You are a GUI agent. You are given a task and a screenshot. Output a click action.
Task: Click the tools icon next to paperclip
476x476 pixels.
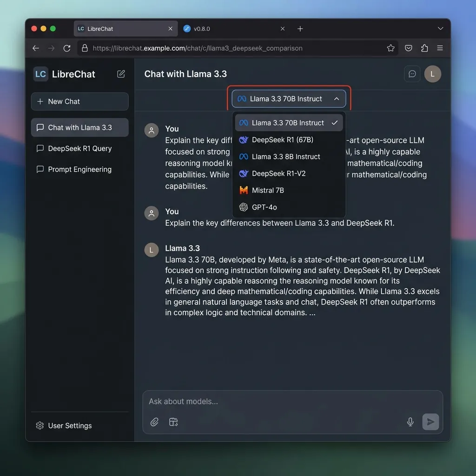click(173, 422)
